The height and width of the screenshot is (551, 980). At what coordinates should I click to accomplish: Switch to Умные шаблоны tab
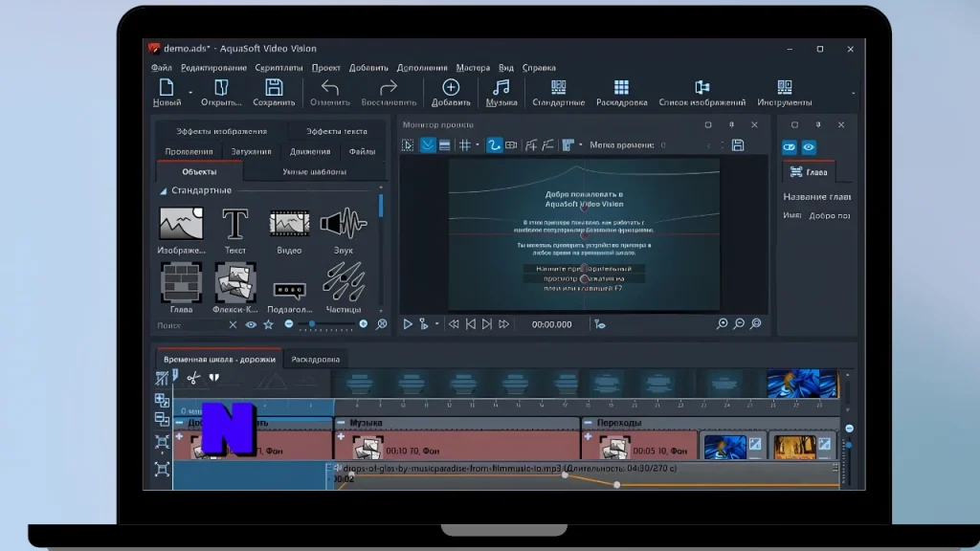[x=314, y=172]
